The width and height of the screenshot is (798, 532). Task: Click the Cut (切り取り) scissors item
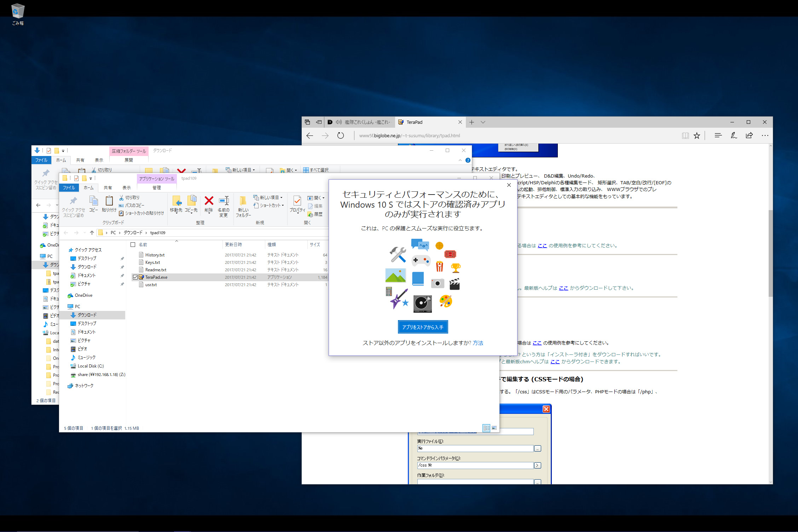(x=129, y=197)
